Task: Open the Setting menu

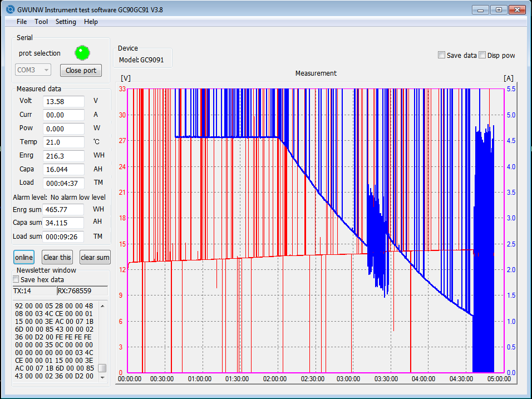Action: [x=66, y=22]
